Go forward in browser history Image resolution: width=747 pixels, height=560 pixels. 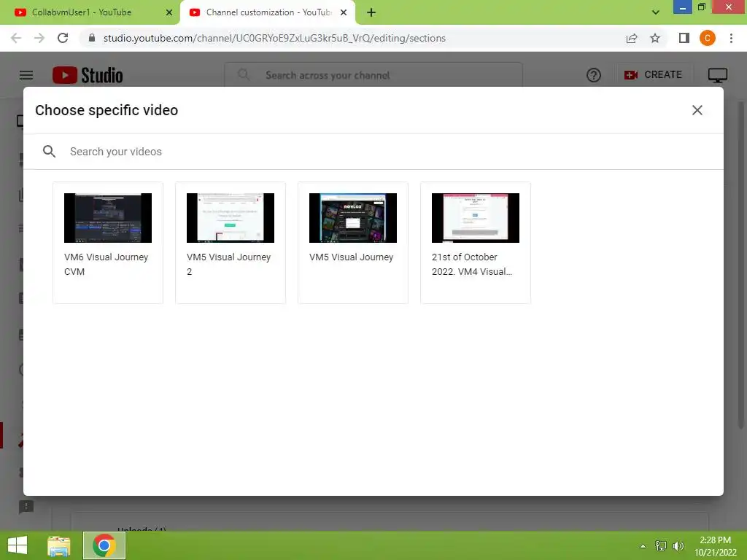pos(39,38)
